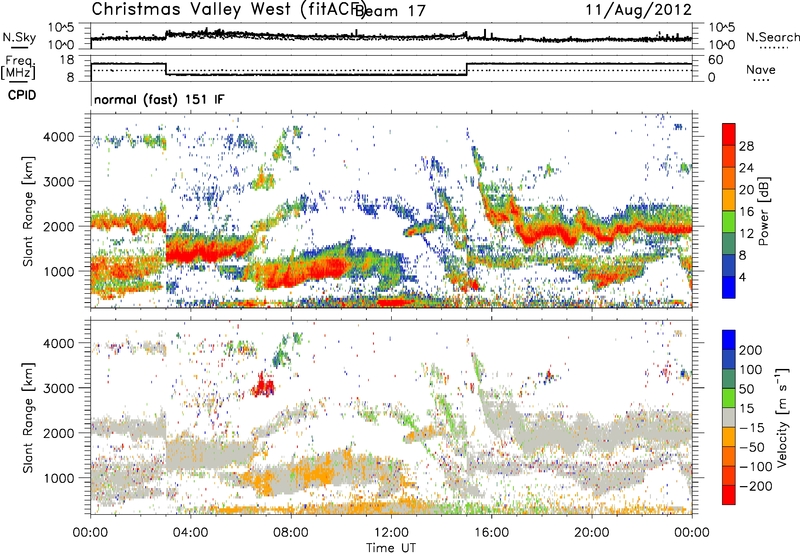The height and width of the screenshot is (554, 800).
Task: Click the '08:00' time tick label
Action: (x=290, y=533)
